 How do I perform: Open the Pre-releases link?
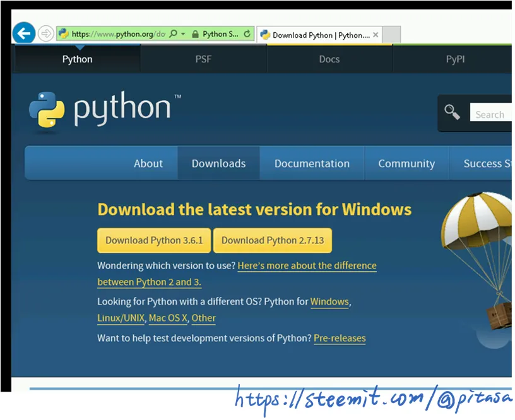click(x=340, y=338)
